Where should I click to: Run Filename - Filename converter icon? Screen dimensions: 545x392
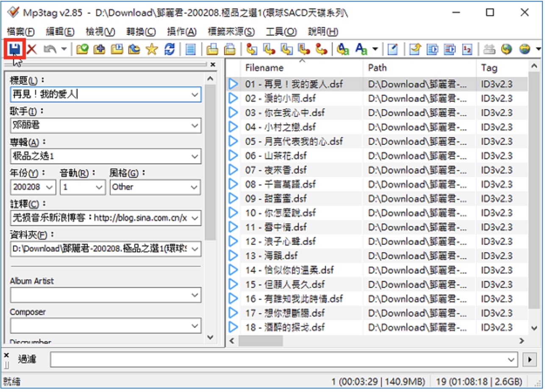[286, 49]
